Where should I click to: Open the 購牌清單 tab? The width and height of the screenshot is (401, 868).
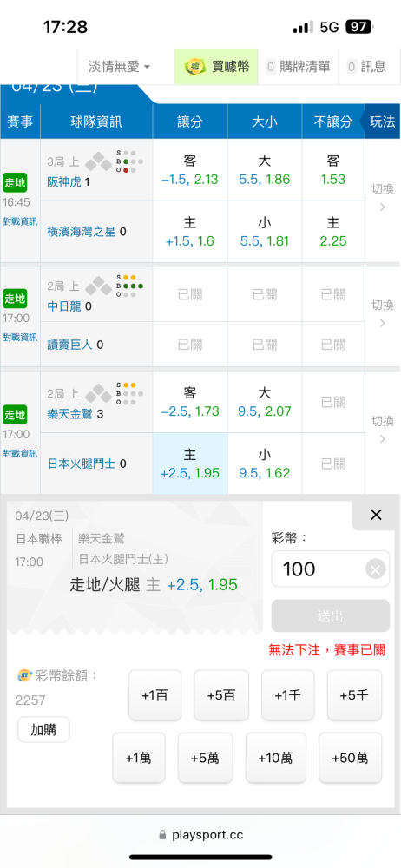point(299,67)
